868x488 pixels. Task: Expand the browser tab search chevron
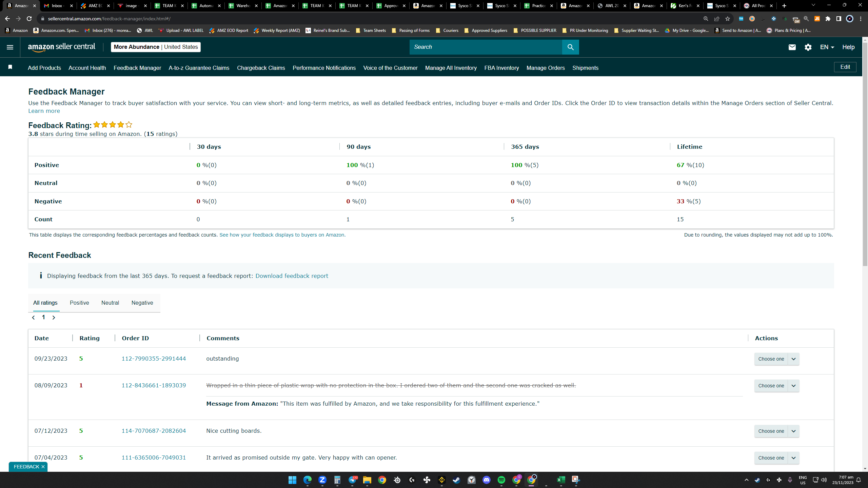[x=813, y=5]
